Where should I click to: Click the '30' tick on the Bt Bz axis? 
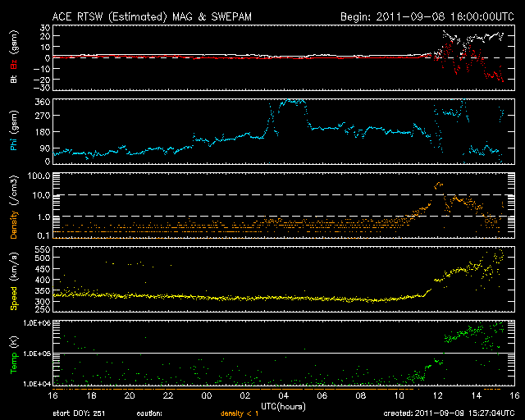45,28
